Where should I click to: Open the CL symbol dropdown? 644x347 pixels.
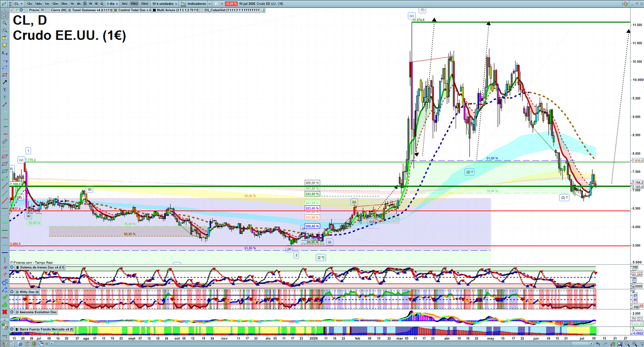(19, 4)
